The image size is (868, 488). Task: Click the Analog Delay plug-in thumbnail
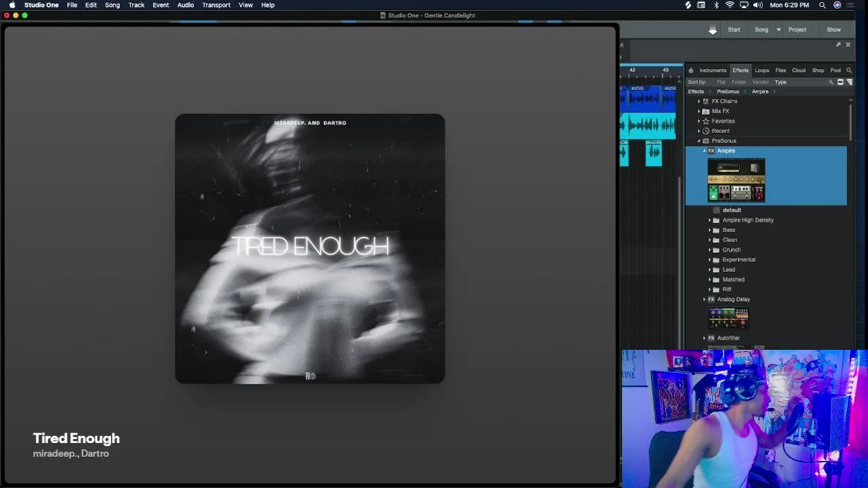[728, 319]
